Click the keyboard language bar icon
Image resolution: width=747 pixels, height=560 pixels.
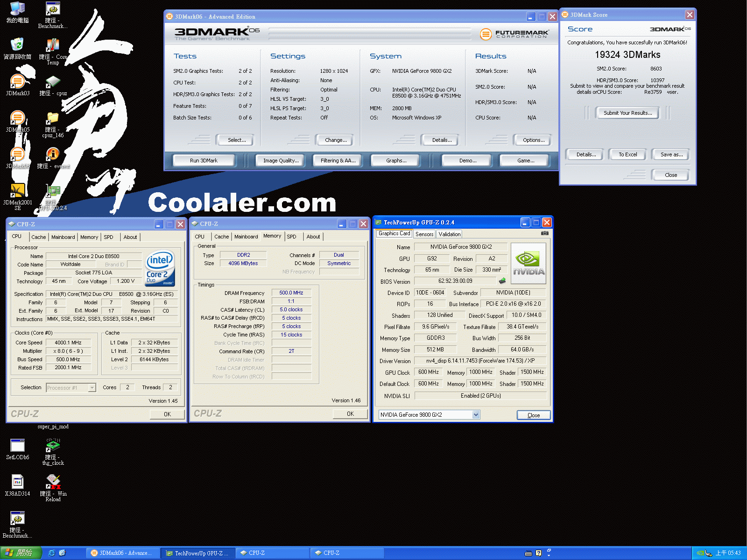528,553
